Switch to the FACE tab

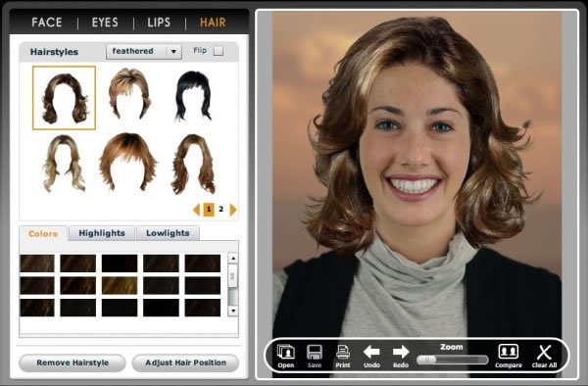[46, 23]
